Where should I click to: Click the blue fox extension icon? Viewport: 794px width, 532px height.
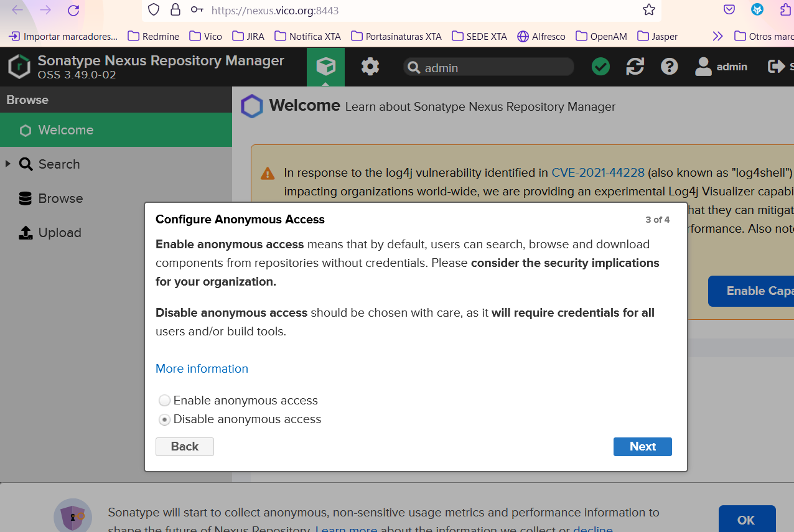click(757, 10)
